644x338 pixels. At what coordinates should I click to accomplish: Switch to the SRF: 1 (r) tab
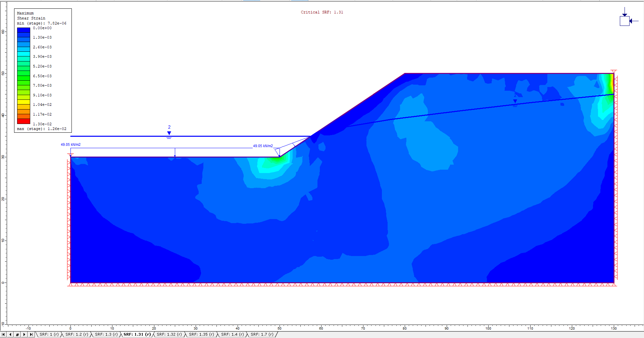click(49, 334)
